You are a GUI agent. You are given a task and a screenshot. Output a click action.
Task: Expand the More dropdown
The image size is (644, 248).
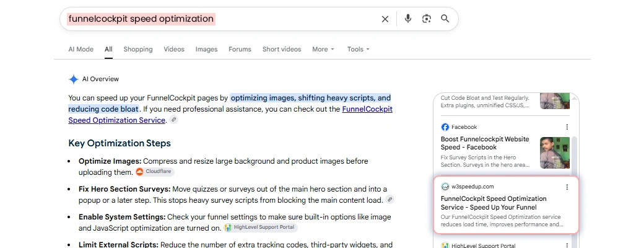[323, 50]
